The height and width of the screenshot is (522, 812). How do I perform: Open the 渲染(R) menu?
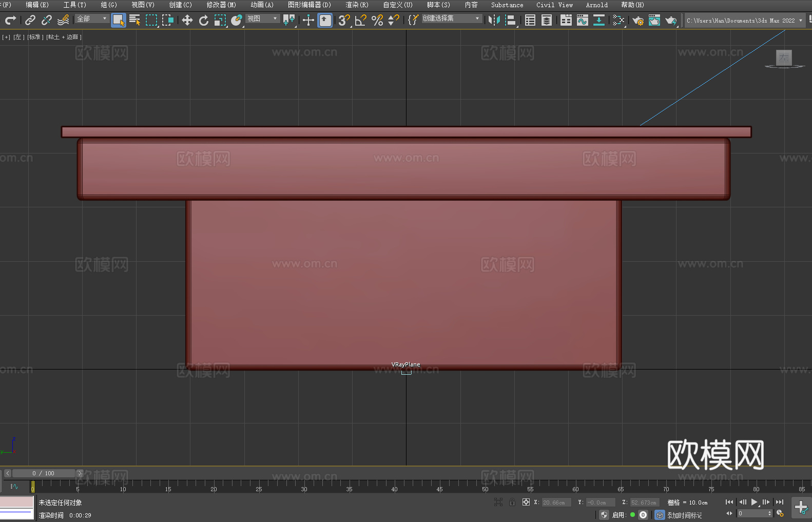point(357,5)
